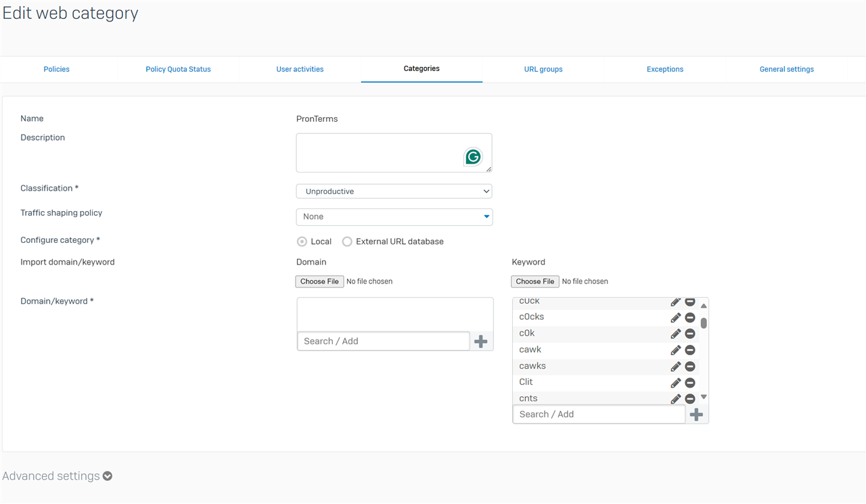Click the Keyword Search / Add field

point(599,414)
